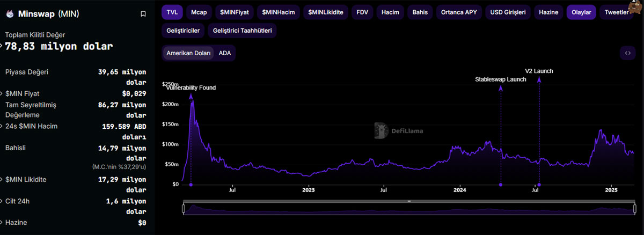The width and height of the screenshot is (644, 235).
Task: Expand the Hazine row in sidebar
Action: [x=2, y=222]
